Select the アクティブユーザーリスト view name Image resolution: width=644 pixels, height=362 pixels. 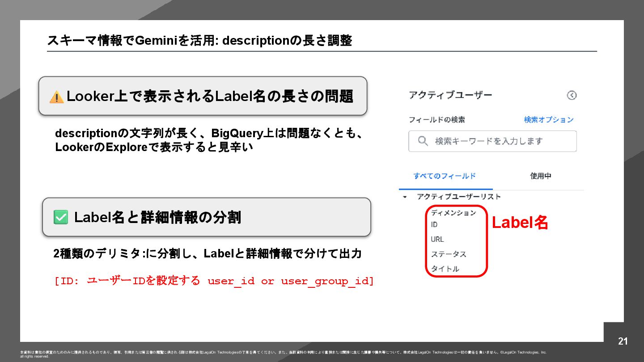[459, 197]
